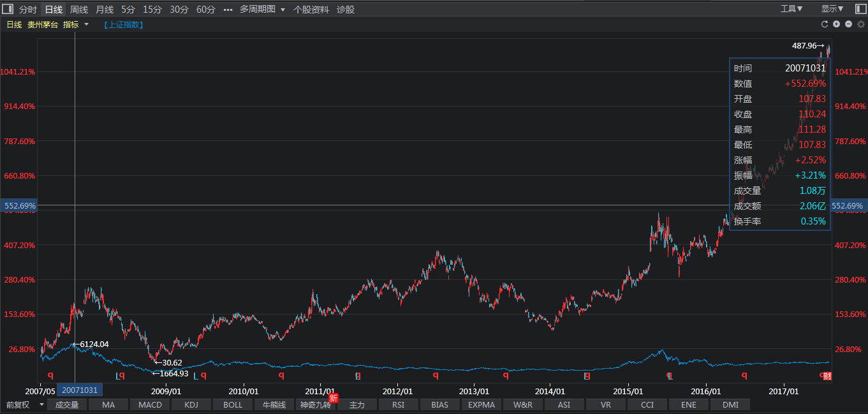The image size is (868, 414).
Task: Toggle the 牛熊线 indicator button
Action: click(x=274, y=404)
